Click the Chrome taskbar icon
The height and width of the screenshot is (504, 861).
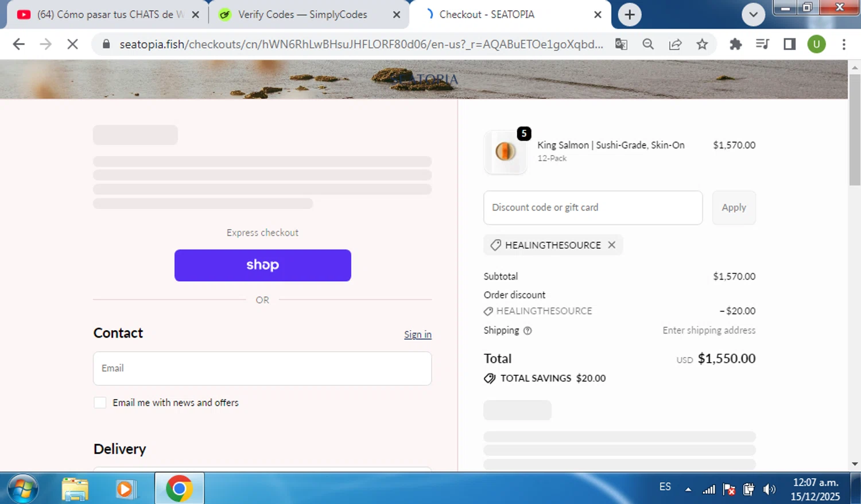(179, 489)
